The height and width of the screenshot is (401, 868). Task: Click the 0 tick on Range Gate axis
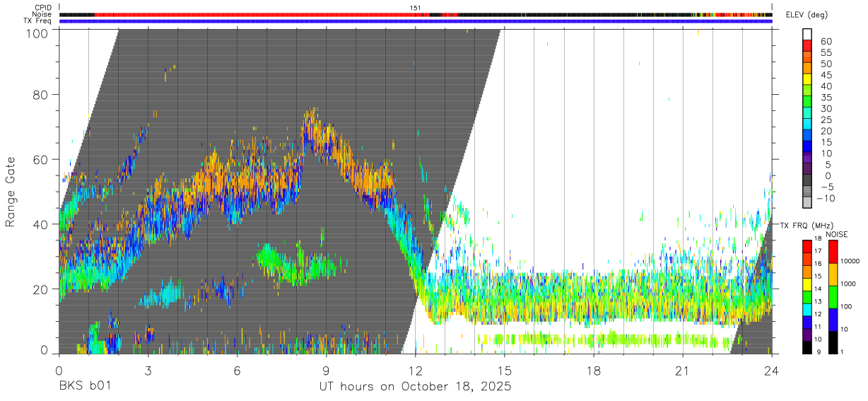point(44,349)
